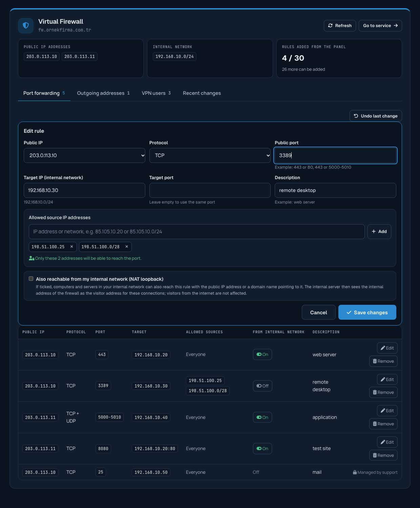Click the fw.ornekfirma.com.tr hostname
Screen dimensions: 420x508
[x=65, y=30]
